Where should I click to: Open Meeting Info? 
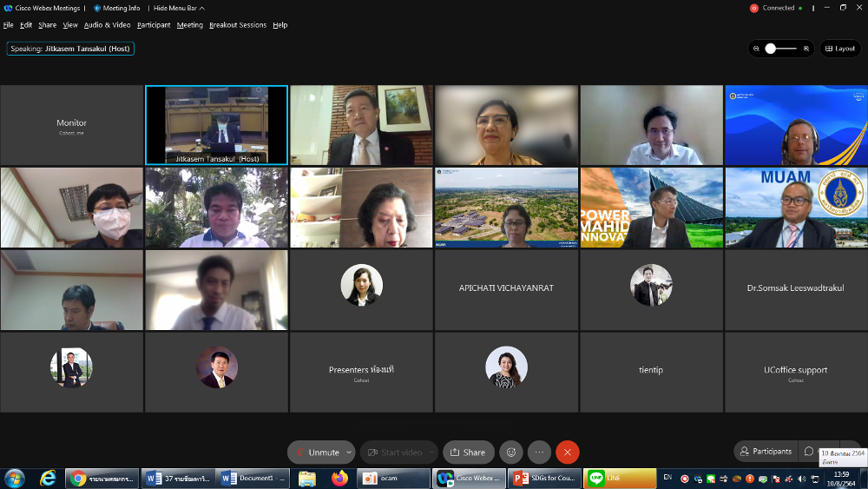tap(117, 8)
